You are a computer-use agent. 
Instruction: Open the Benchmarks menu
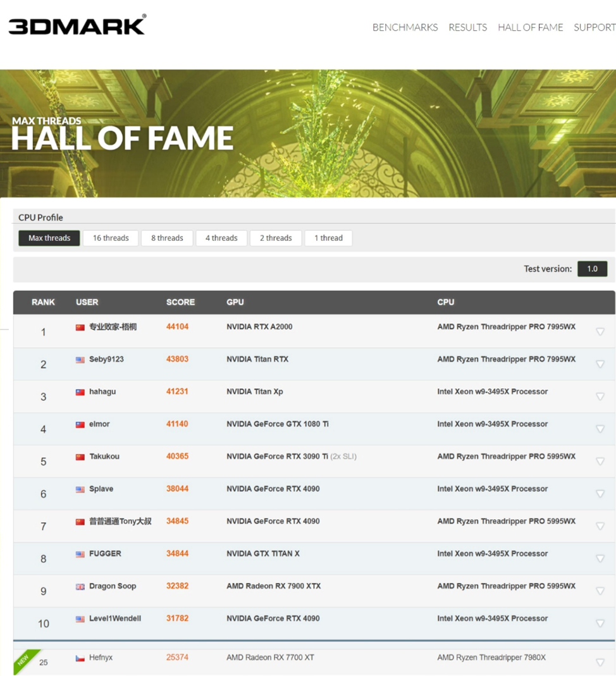(x=405, y=27)
